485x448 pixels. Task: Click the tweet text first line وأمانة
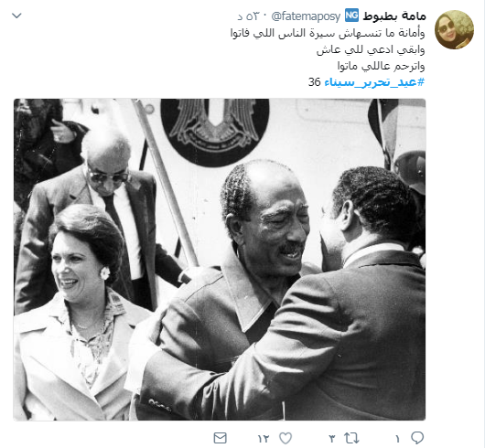point(328,33)
